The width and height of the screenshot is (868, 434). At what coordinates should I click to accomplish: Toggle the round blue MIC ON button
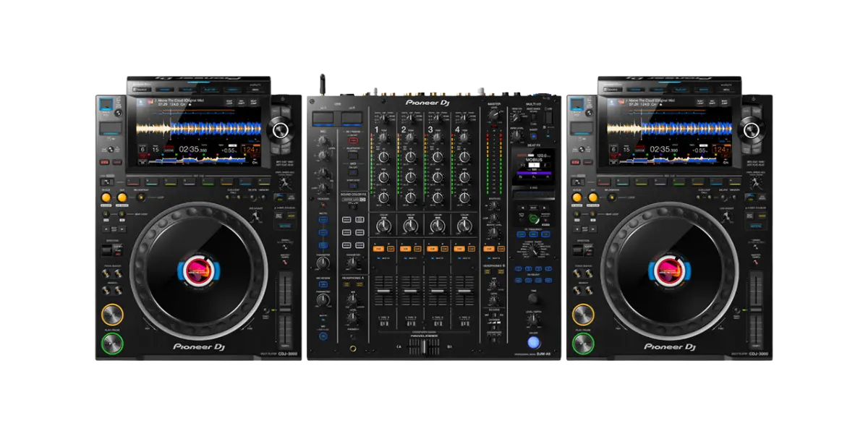(x=323, y=336)
